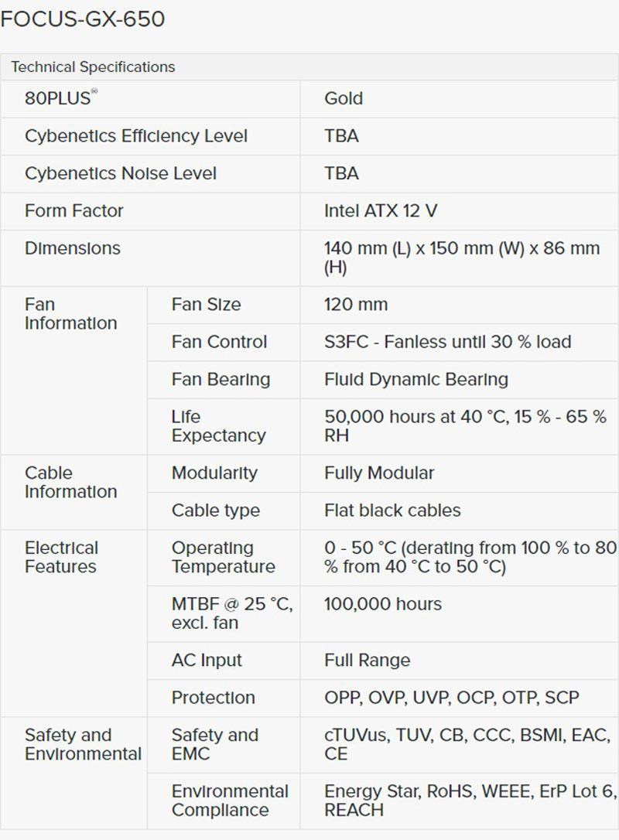Select the 80PLUS row label
Image resolution: width=619 pixels, height=840 pixels.
point(59,98)
